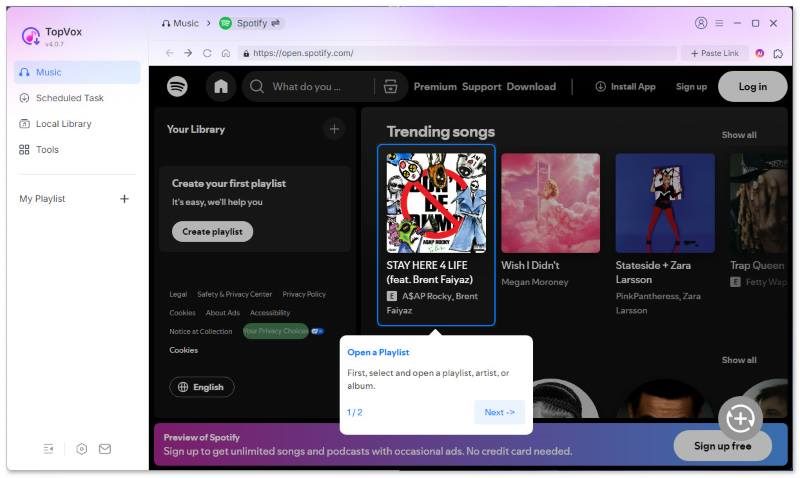800x478 pixels.
Task: Click the browser Back arrow
Action: click(169, 53)
